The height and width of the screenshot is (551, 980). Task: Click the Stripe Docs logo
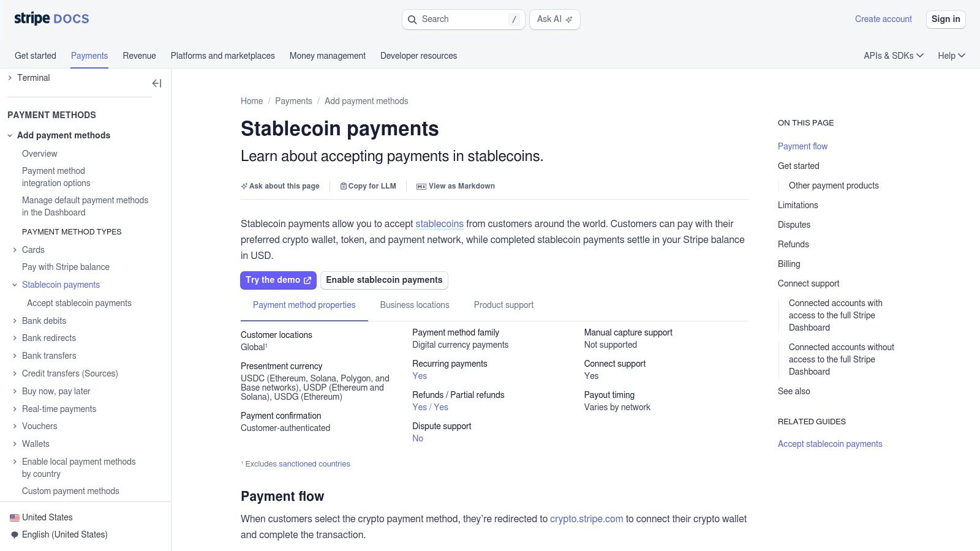pyautogui.click(x=51, y=18)
